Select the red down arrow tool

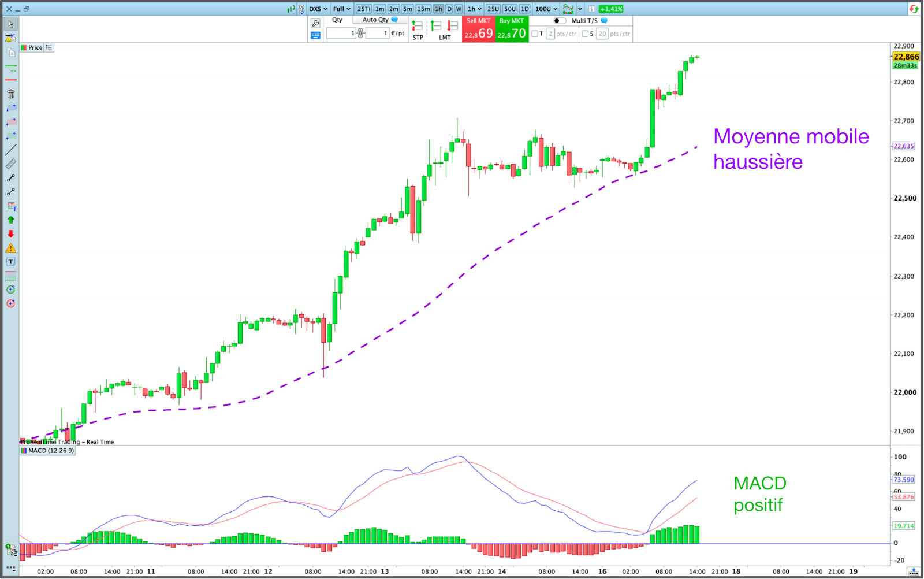click(x=10, y=234)
